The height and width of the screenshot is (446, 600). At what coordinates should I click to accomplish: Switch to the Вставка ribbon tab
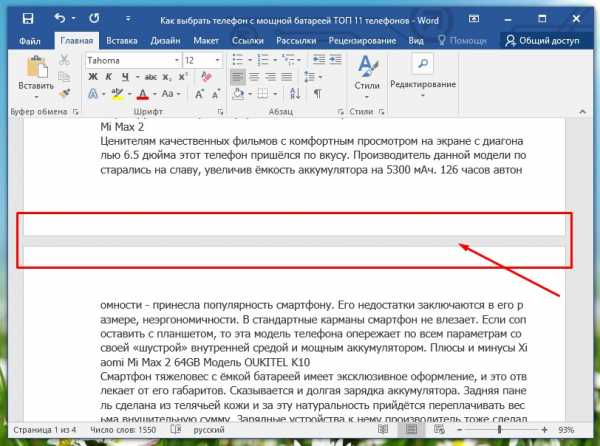[x=122, y=40]
